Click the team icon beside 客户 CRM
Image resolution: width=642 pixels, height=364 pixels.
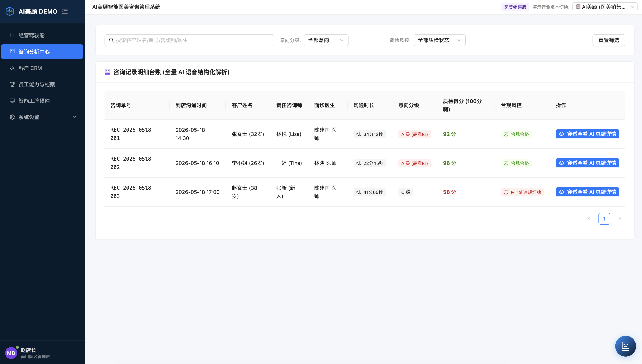coord(12,68)
